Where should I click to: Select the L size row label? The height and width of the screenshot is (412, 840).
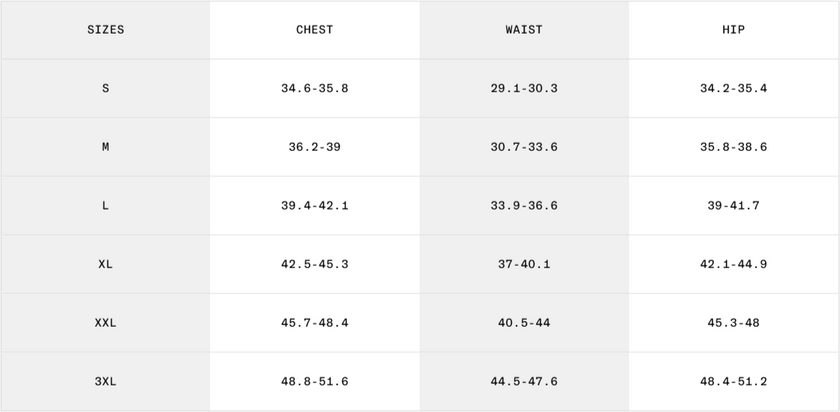click(x=105, y=206)
